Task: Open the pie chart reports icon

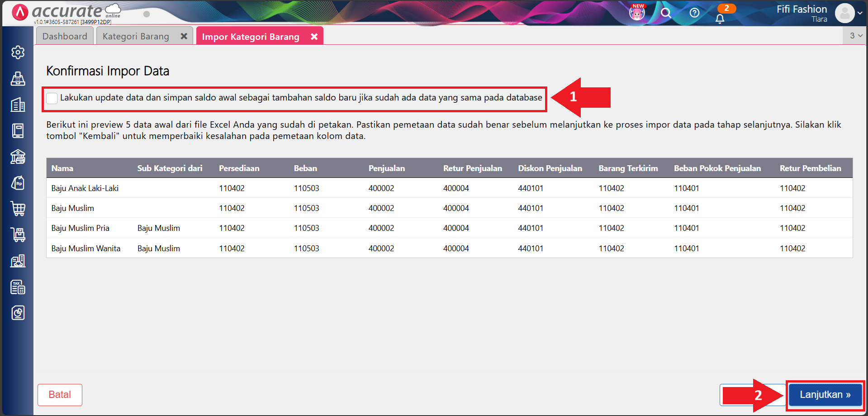Action: pos(18,312)
